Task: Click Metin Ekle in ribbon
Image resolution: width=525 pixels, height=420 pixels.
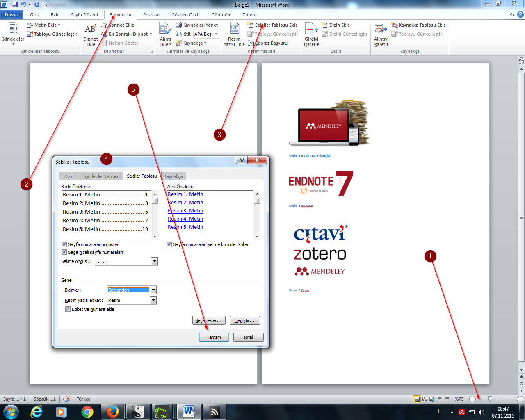Action: click(x=43, y=25)
